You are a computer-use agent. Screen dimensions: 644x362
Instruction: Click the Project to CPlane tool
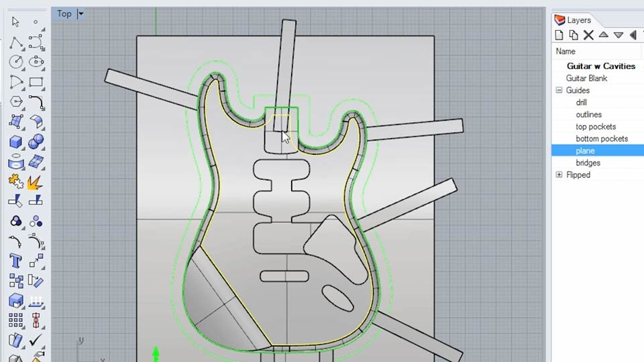click(36, 300)
